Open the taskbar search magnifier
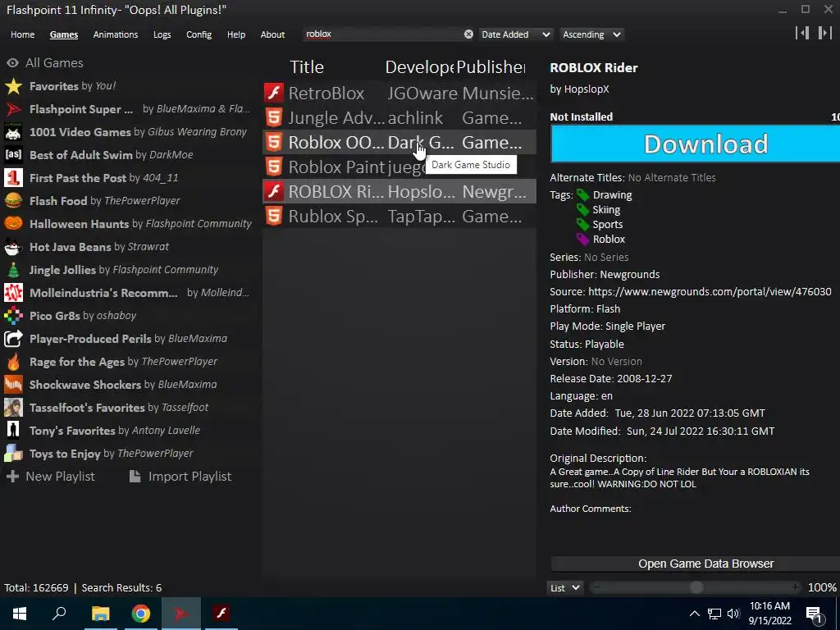840x630 pixels. (59, 614)
